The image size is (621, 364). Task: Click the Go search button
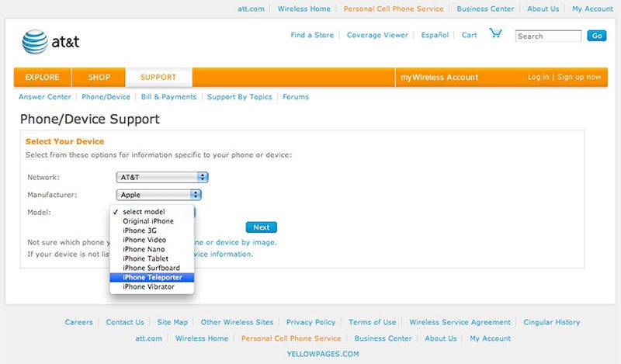point(597,36)
